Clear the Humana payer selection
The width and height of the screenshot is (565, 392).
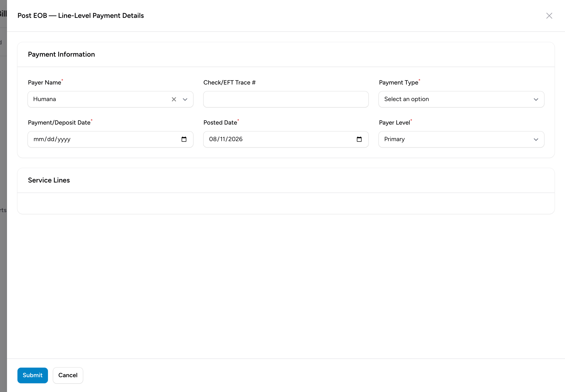click(x=174, y=100)
